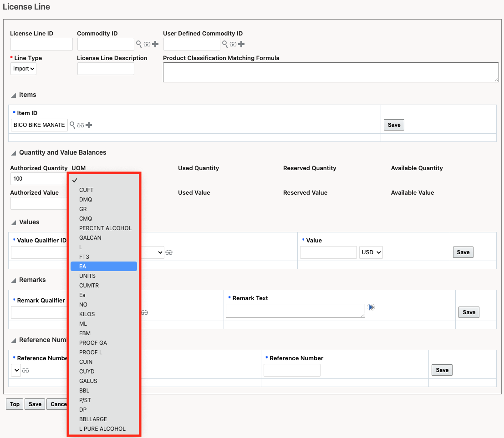The image size is (504, 438).
Task: Click the glasses icon beside the Reference Number Qualifier dropdown
Action: click(26, 370)
